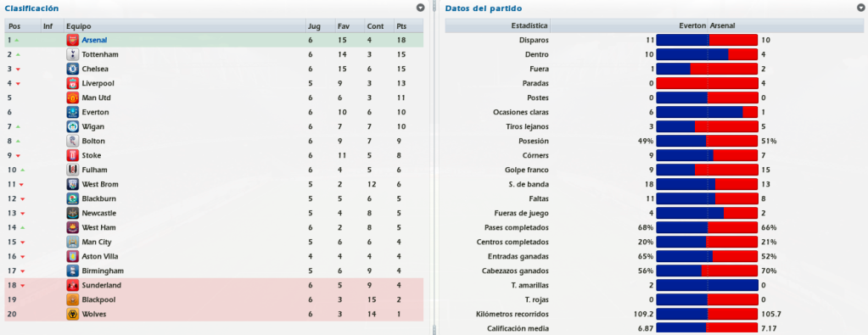Click the Tottenham club crest icon
The height and width of the screenshot is (335, 868).
pyautogui.click(x=72, y=54)
